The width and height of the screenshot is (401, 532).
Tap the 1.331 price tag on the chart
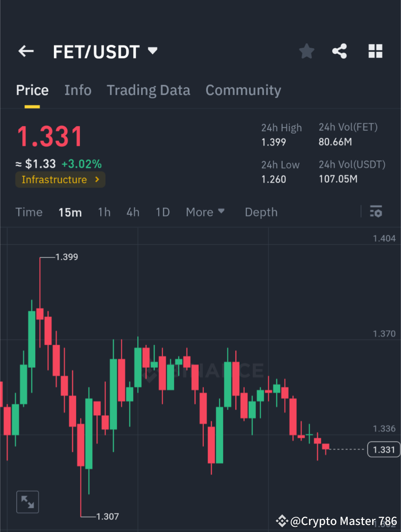383,449
